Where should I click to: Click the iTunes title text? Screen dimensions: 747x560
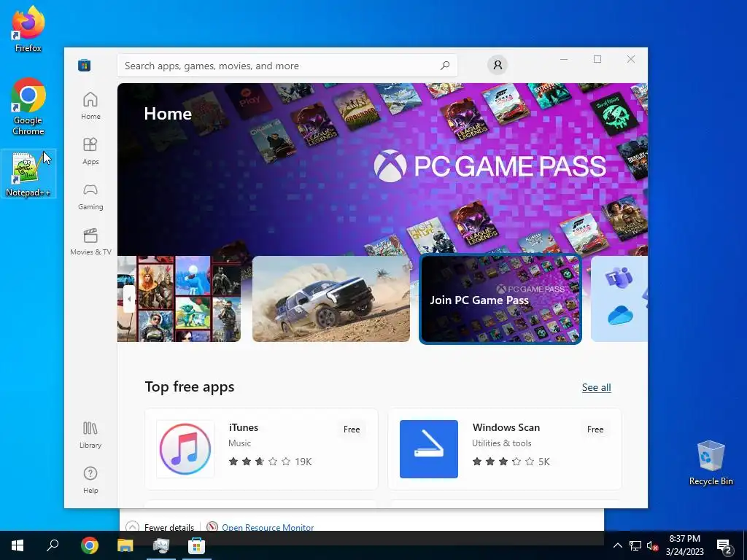[244, 427]
